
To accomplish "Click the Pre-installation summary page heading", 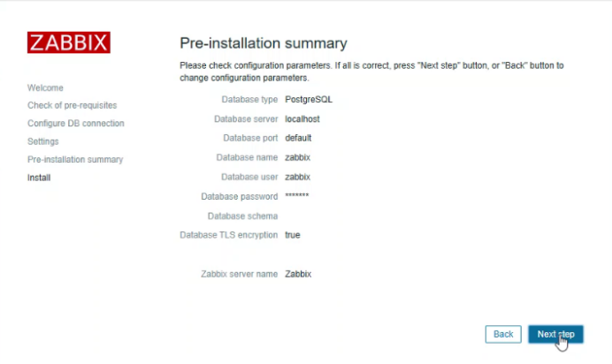I will click(264, 43).
